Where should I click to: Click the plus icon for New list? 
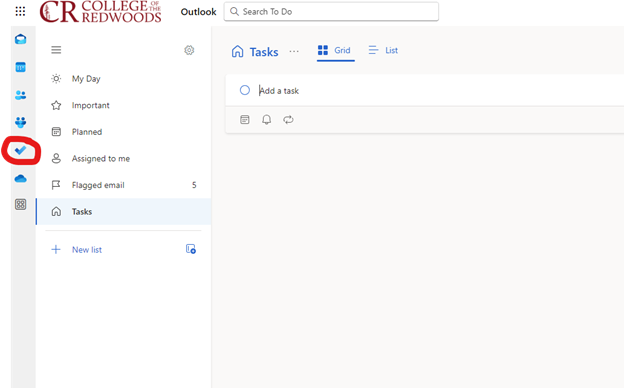(56, 250)
